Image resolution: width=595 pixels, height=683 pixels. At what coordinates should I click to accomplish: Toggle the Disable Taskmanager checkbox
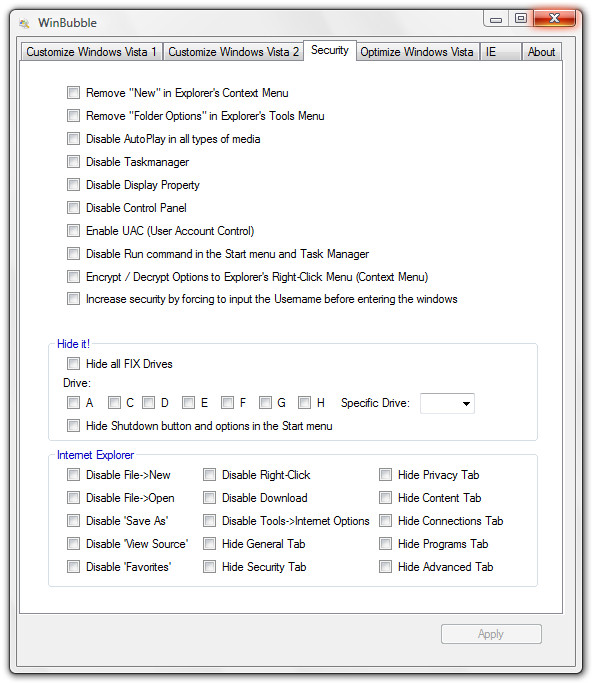click(x=74, y=162)
